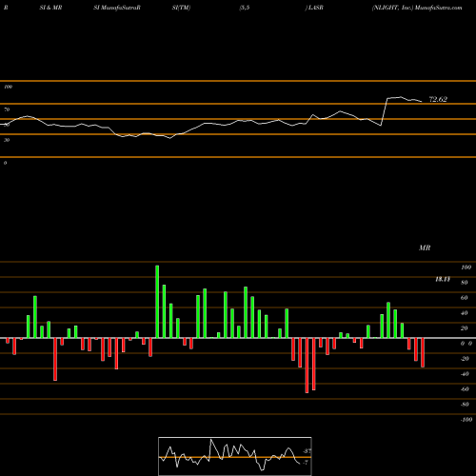Open the mini overview chart thumbnail at bottom
Image resolution: width=476 pixels, height=476 pixels.
(235, 456)
